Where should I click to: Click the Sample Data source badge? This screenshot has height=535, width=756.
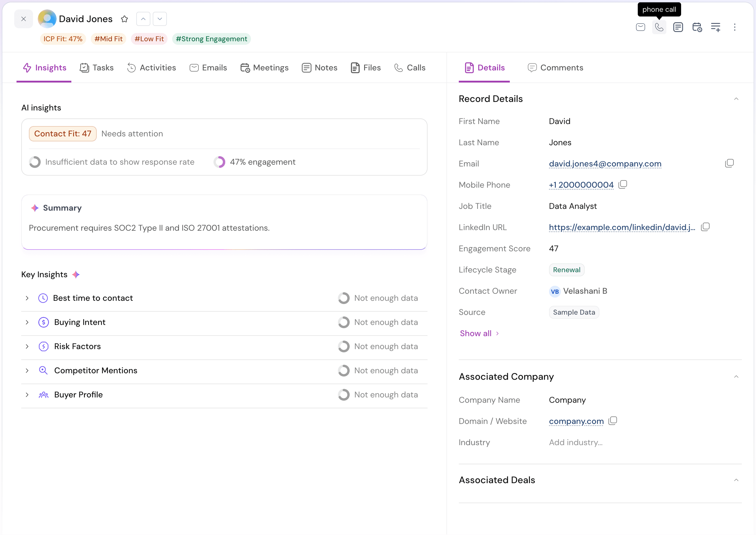[x=574, y=312]
